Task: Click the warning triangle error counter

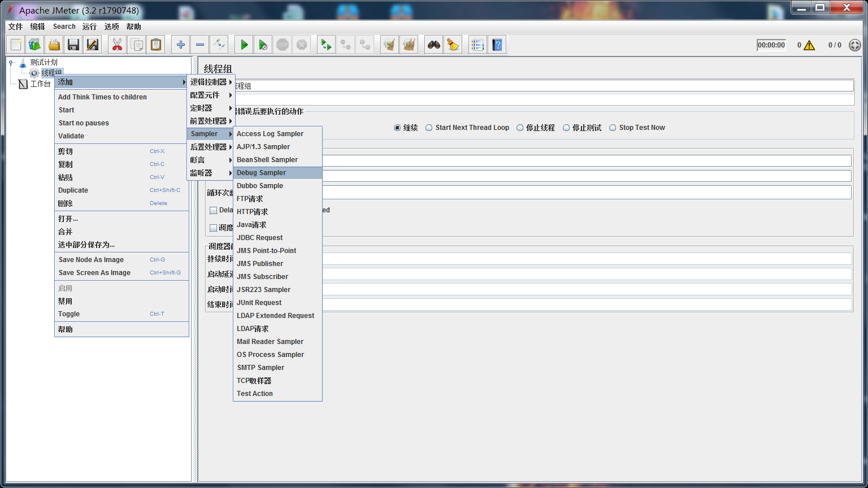Action: [x=809, y=45]
